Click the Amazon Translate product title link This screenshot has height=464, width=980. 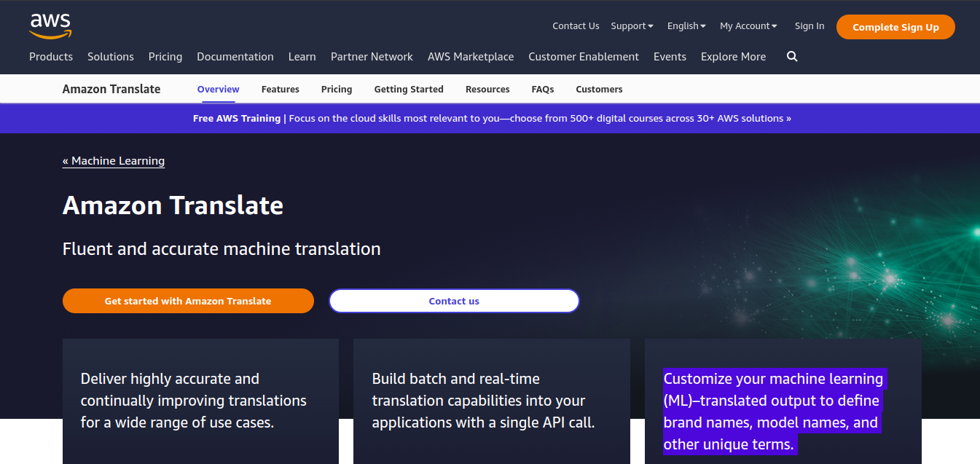111,89
